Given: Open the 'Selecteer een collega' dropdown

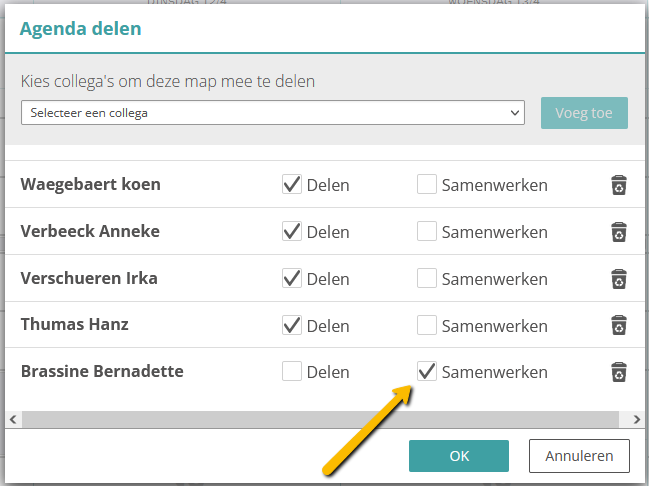Looking at the screenshot, I should click(x=273, y=113).
